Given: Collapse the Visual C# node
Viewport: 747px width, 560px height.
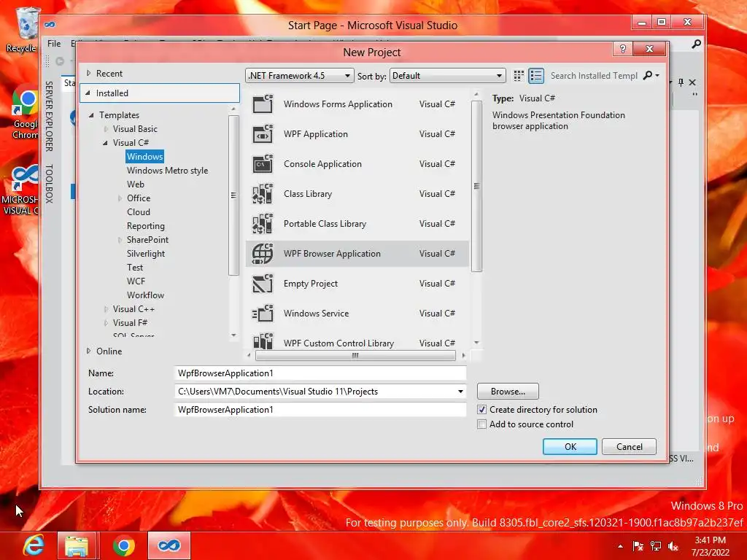Looking at the screenshot, I should tap(105, 143).
